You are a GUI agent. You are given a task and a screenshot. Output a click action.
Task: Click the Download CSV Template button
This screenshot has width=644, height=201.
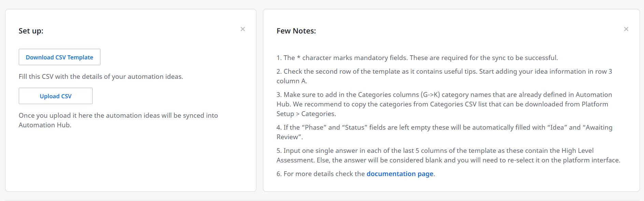[x=59, y=57]
